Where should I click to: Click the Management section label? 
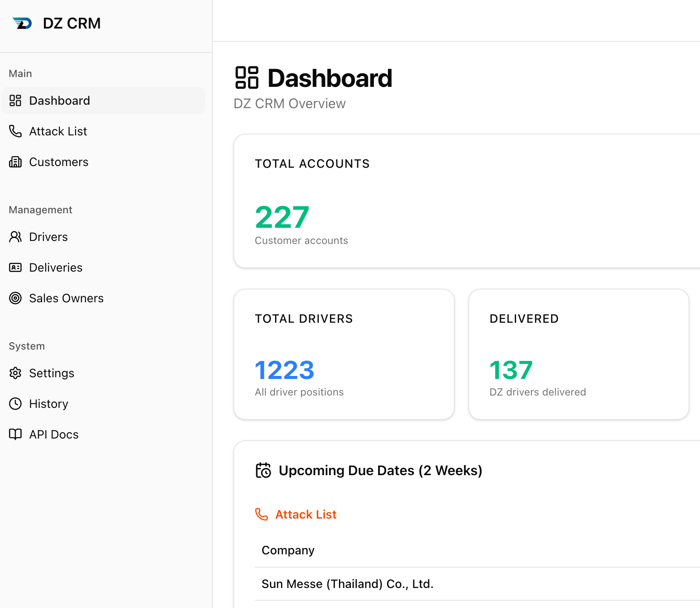(x=40, y=210)
